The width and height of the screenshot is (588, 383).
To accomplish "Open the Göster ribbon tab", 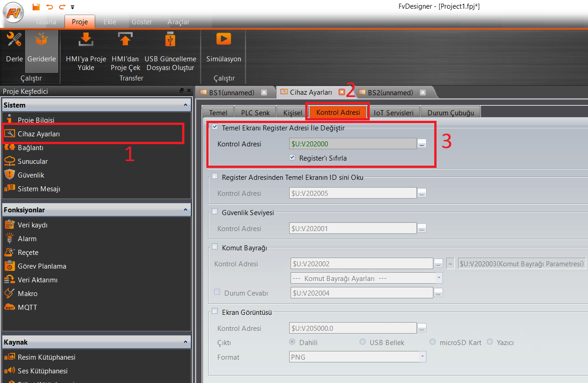I will pyautogui.click(x=142, y=22).
